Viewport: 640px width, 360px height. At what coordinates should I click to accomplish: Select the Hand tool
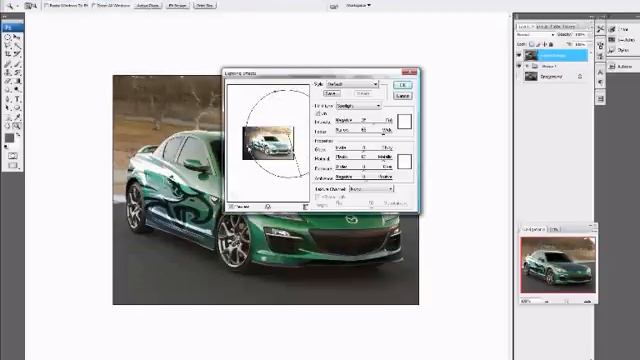click(x=7, y=126)
